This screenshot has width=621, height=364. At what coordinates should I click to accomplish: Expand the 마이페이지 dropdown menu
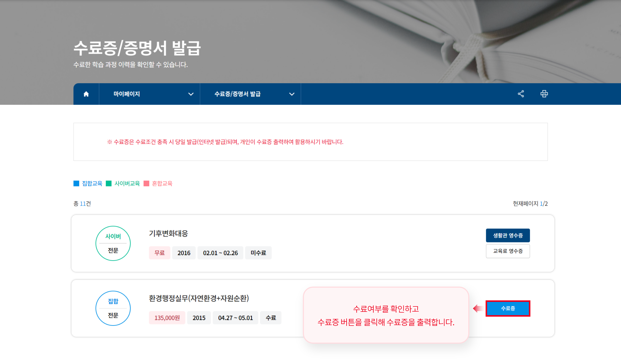[191, 94]
